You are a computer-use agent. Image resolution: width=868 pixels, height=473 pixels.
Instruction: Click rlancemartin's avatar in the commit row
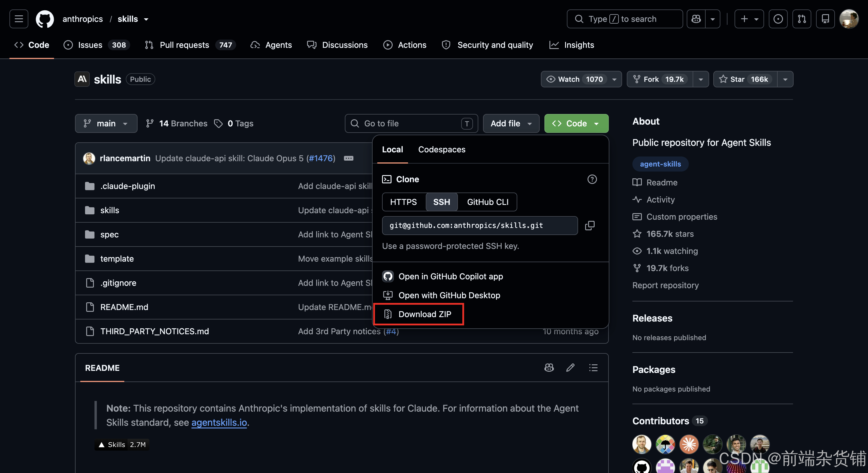[x=89, y=158]
